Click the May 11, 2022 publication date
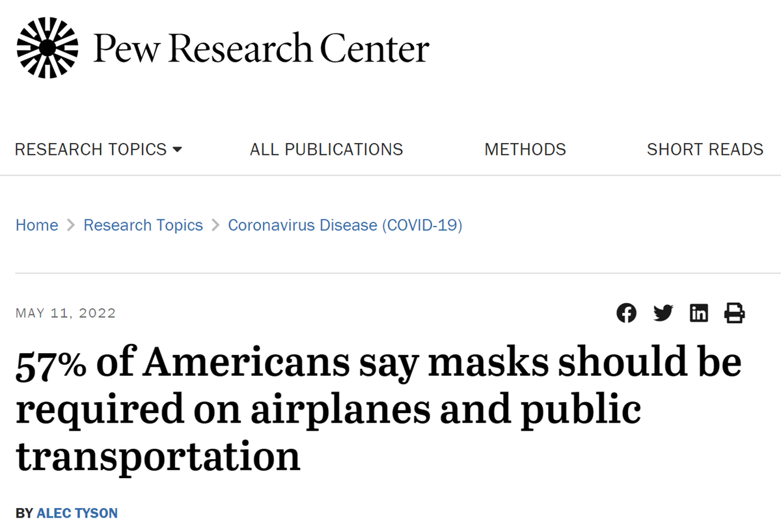The height and width of the screenshot is (532, 781). (65, 313)
